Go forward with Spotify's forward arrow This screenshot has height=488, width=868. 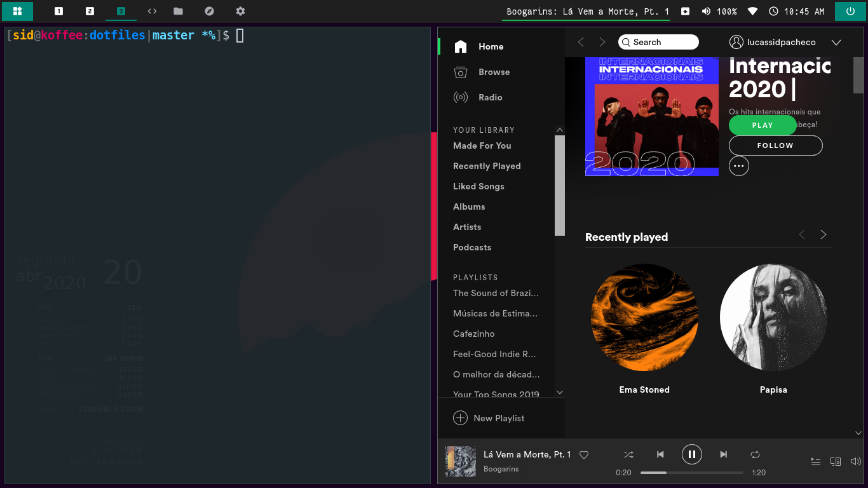(602, 42)
